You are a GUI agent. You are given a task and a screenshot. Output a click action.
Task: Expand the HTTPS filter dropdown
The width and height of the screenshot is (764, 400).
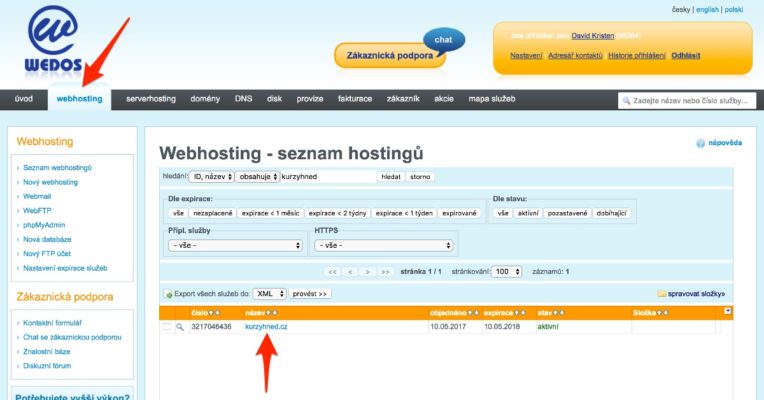(384, 246)
